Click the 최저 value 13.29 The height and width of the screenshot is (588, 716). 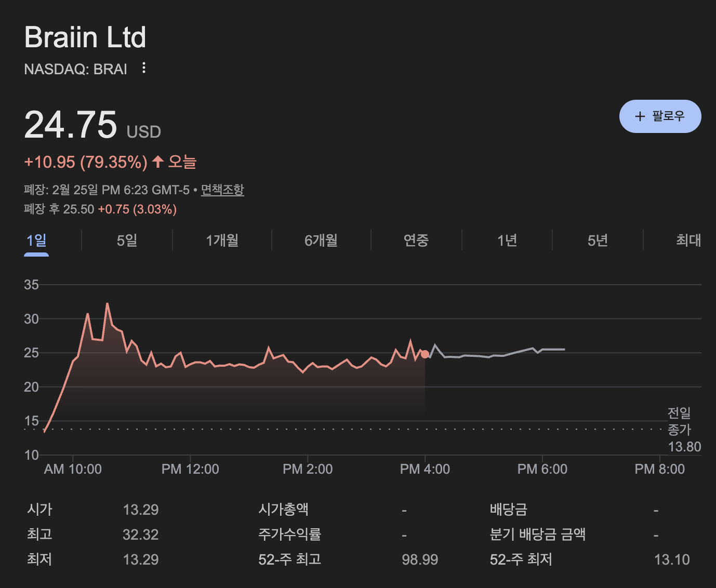pyautogui.click(x=141, y=559)
